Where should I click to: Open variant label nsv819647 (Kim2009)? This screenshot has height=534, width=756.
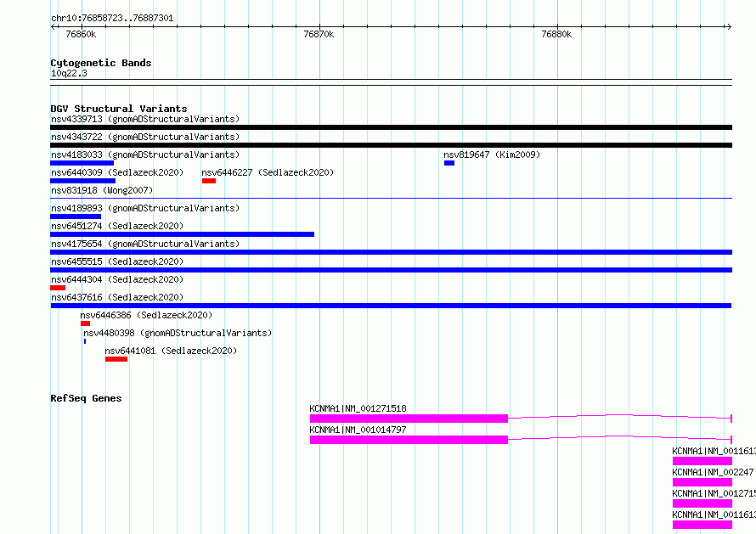[492, 155]
